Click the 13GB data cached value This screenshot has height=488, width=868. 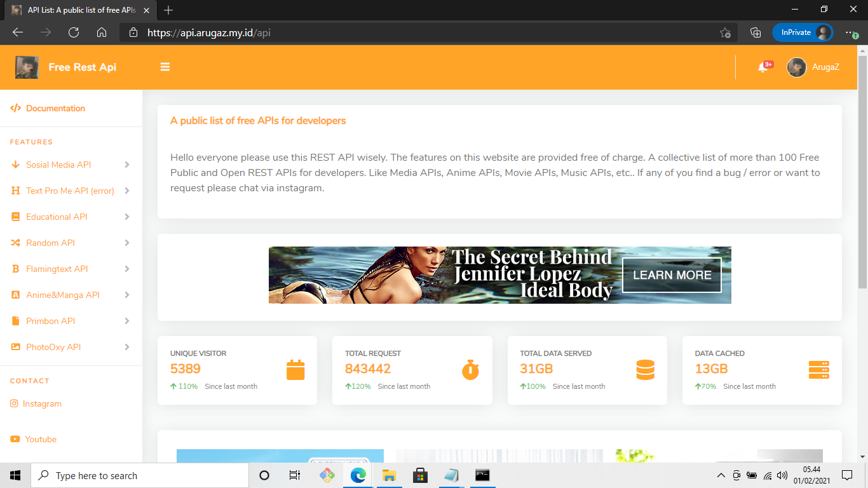(712, 369)
